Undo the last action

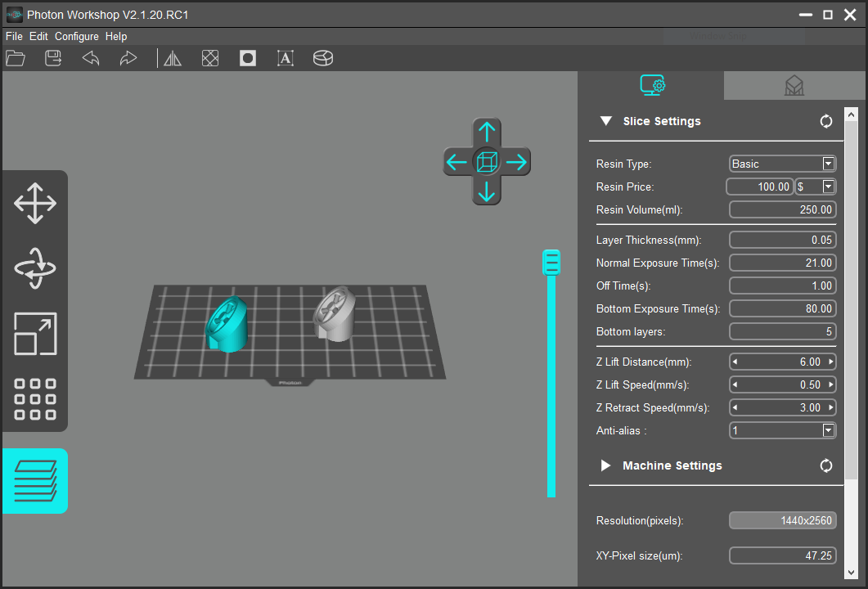90,58
